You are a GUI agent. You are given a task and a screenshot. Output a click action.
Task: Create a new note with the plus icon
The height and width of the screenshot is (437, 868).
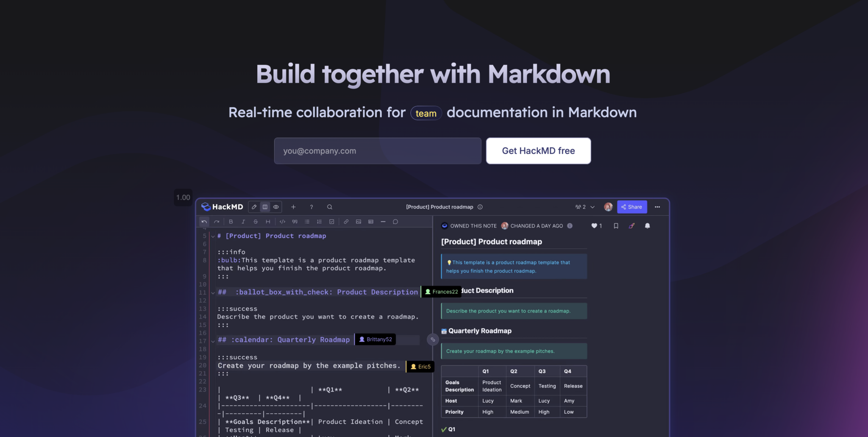(x=293, y=207)
